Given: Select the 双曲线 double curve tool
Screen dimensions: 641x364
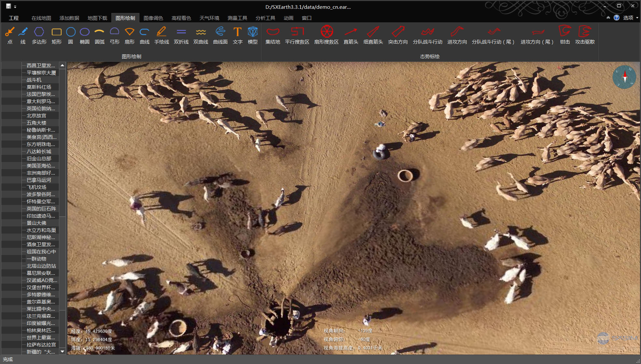Looking at the screenshot, I should point(201,35).
